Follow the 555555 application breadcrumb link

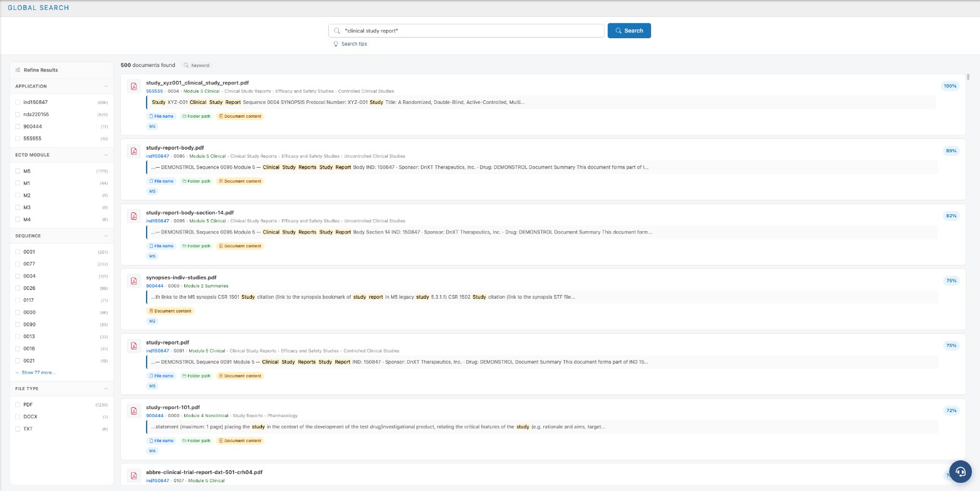coord(154,91)
